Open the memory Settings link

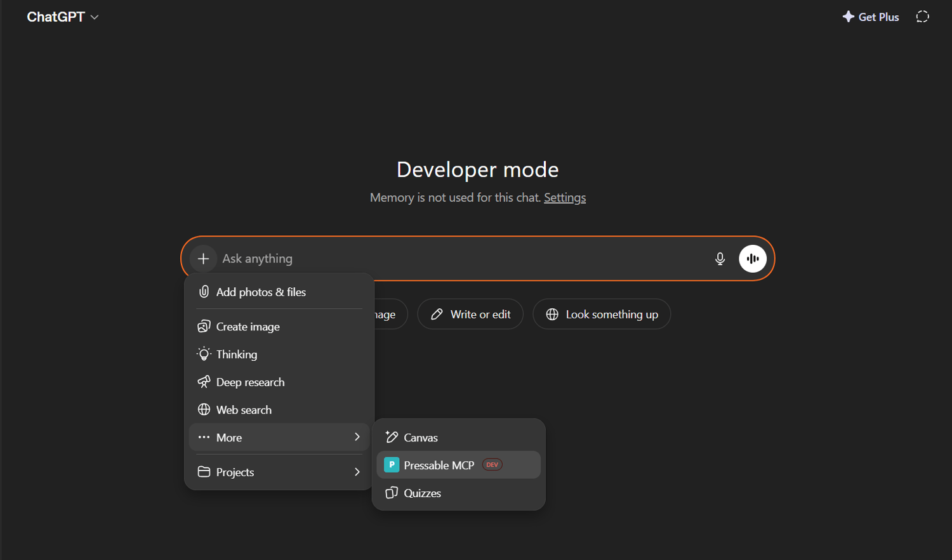click(565, 198)
